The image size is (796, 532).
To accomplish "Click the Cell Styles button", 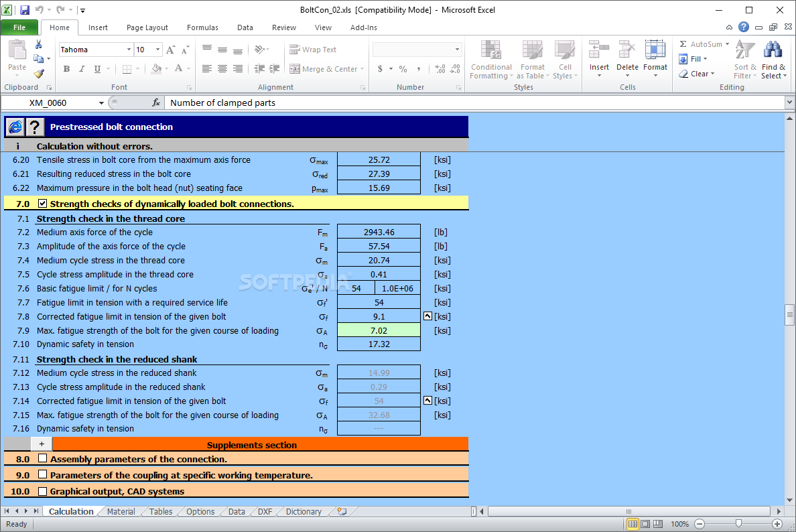I will pyautogui.click(x=565, y=60).
